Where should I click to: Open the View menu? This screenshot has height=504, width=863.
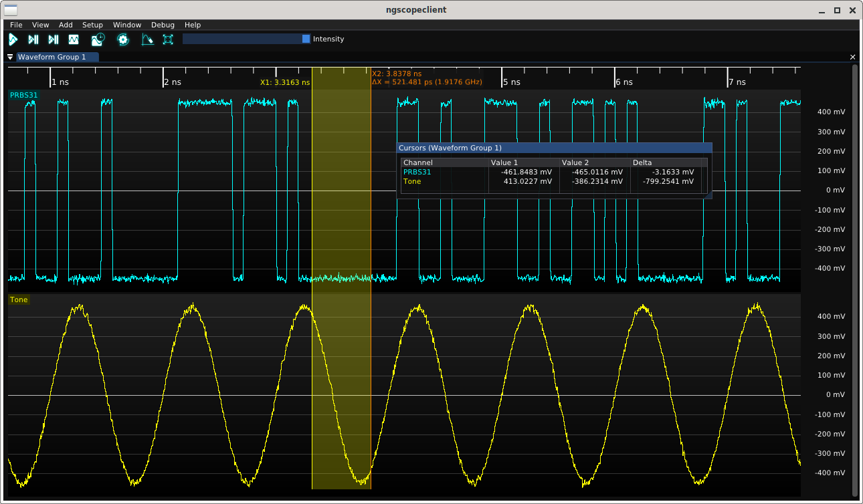(x=40, y=25)
